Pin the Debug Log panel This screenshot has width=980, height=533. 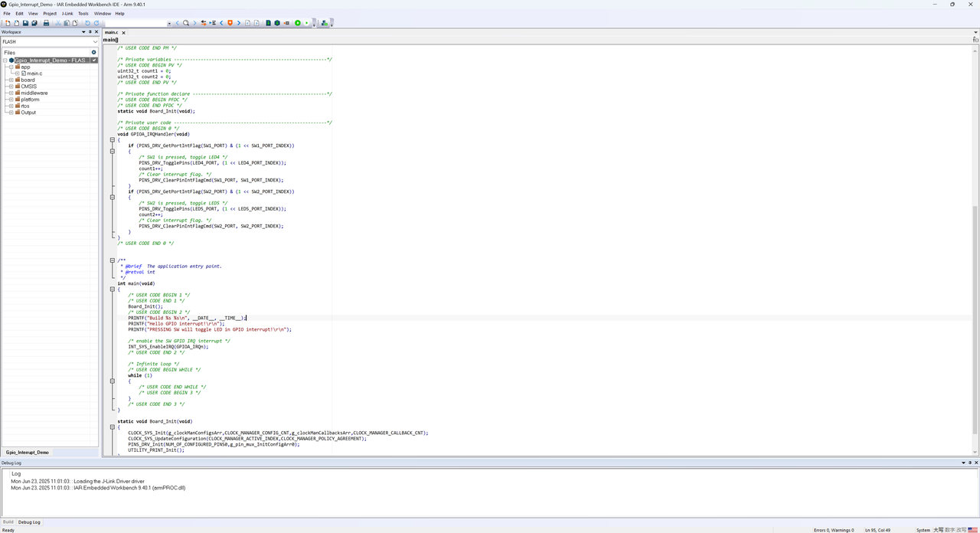coord(970,463)
